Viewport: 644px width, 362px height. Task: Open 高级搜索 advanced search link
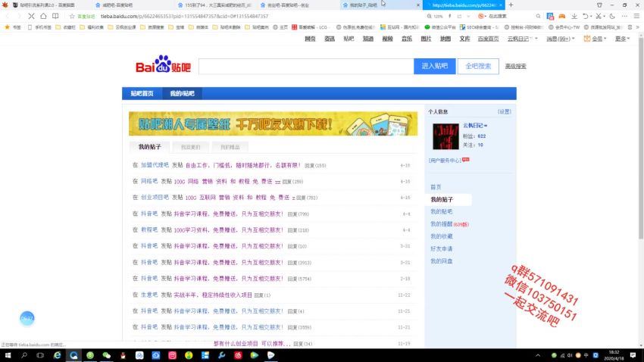click(515, 66)
